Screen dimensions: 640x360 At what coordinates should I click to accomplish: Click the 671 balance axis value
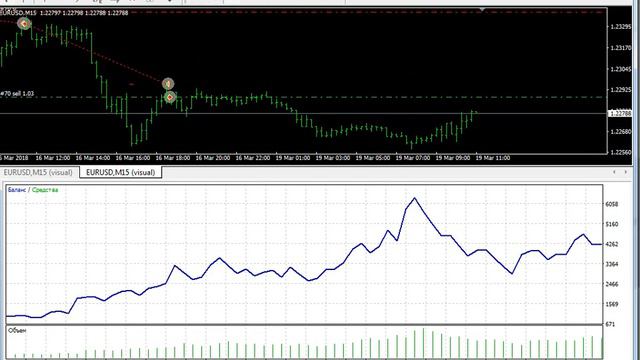[611, 324]
